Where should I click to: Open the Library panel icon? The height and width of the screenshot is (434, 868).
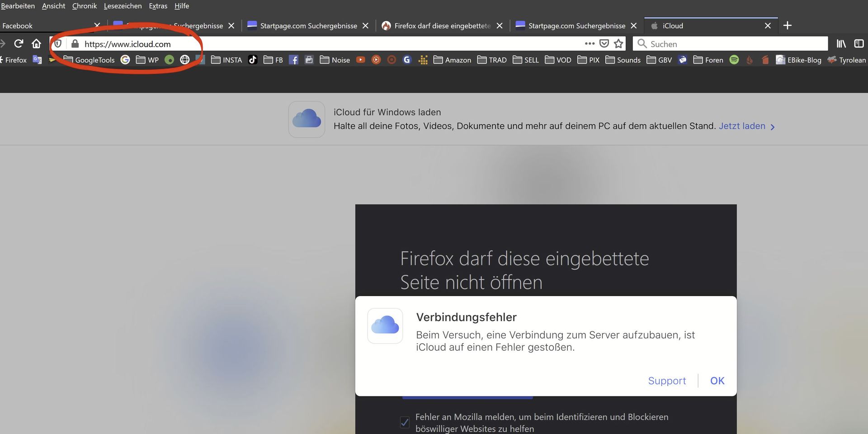point(841,43)
